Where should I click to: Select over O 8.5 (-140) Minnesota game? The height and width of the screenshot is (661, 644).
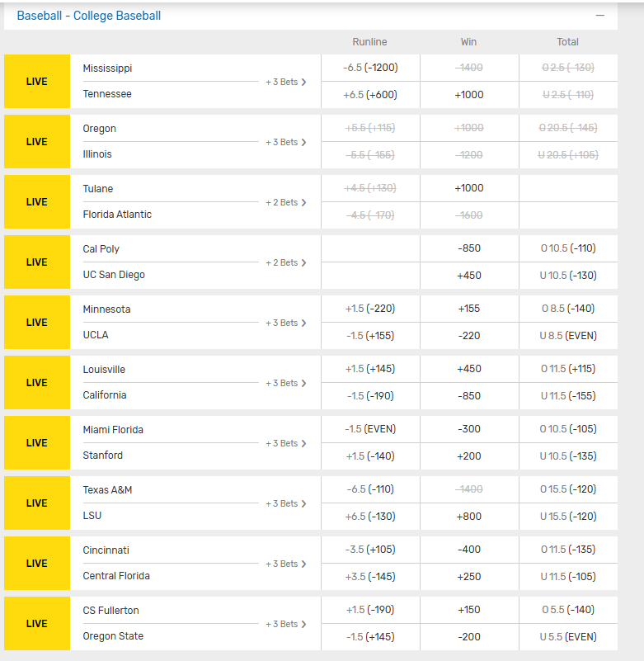[x=568, y=309]
